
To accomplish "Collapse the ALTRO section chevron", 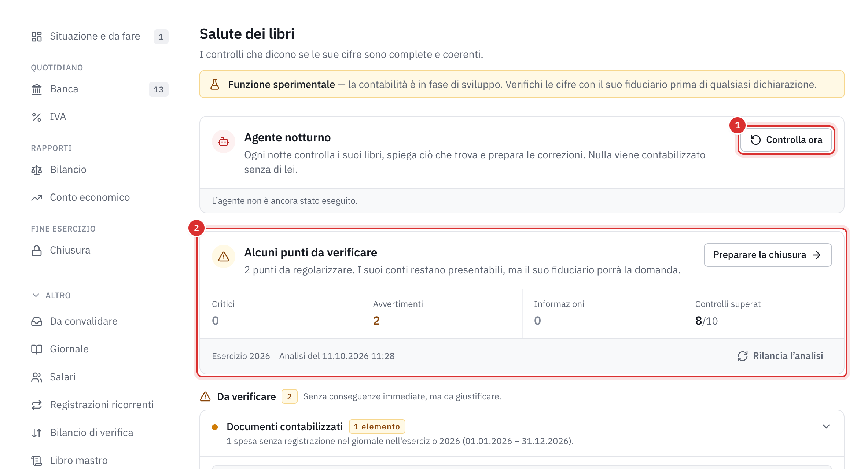I will tap(36, 295).
